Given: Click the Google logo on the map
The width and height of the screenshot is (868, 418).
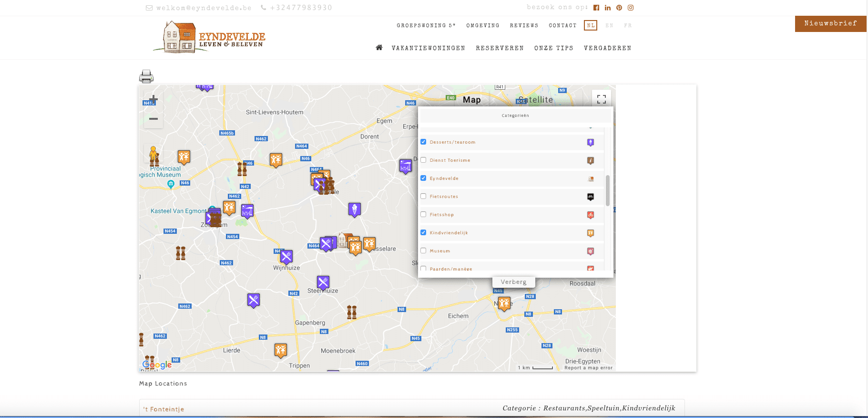Looking at the screenshot, I should click(157, 365).
